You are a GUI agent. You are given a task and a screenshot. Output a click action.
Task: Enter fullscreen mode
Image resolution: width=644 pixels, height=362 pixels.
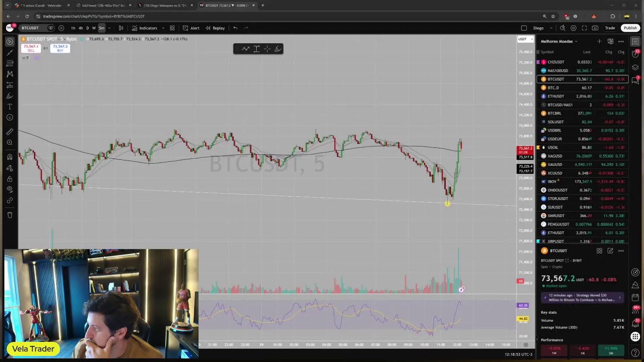(x=584, y=28)
